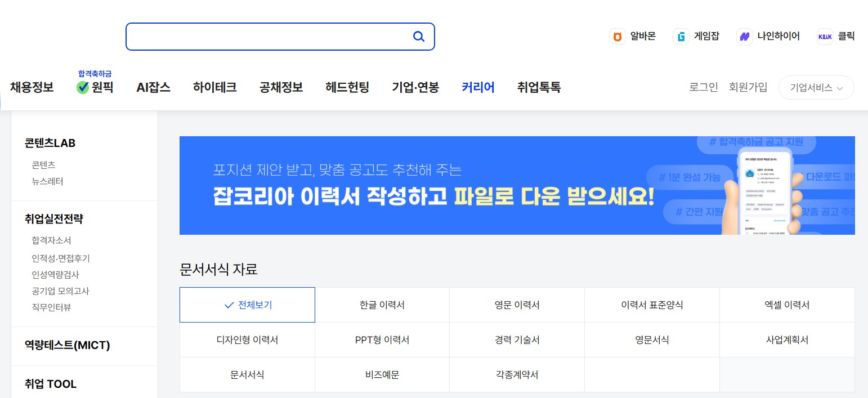The image size is (868, 398).
Task: Open the AI잡스 menu
Action: (153, 87)
